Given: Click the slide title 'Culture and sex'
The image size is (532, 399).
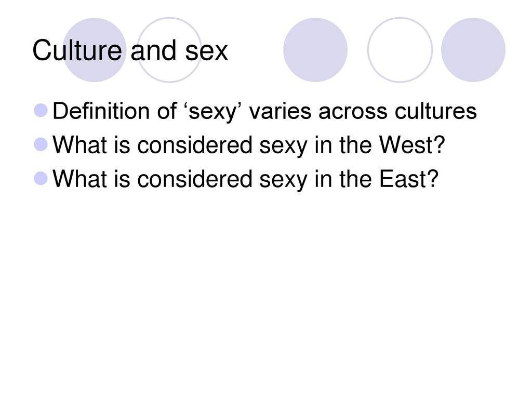Looking at the screenshot, I should click(x=130, y=50).
